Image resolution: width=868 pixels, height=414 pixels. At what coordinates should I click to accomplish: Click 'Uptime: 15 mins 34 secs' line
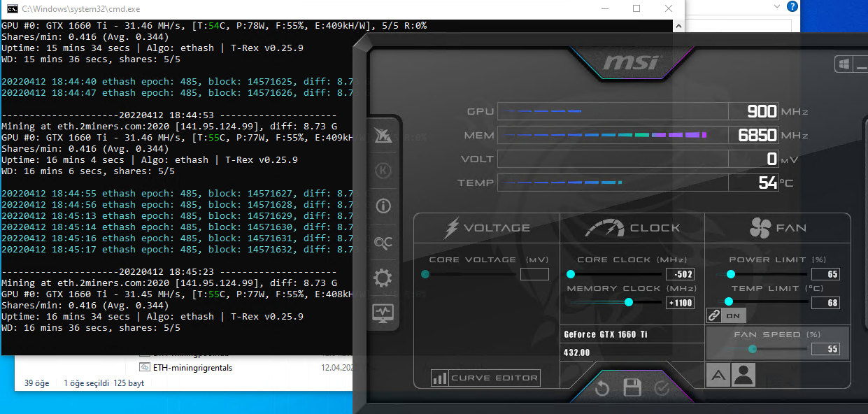152,48
